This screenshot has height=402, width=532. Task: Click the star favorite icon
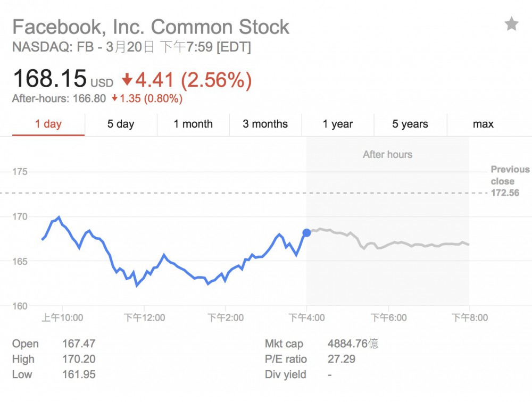pyautogui.click(x=511, y=24)
